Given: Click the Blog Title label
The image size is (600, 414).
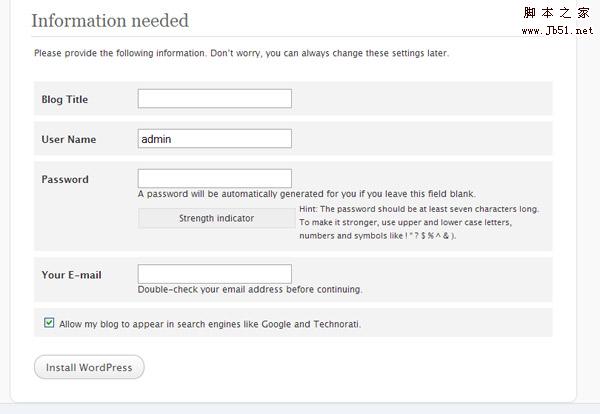Looking at the screenshot, I should coord(65,99).
